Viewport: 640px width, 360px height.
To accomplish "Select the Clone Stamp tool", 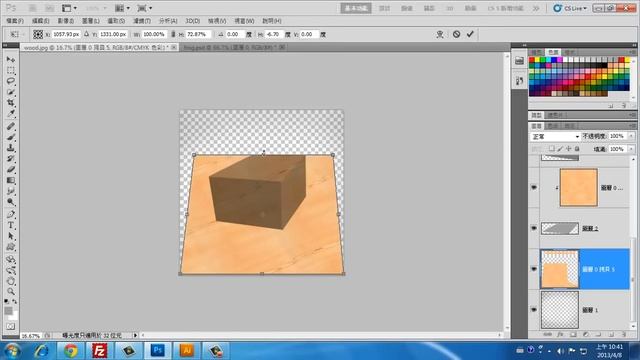I will click(x=11, y=148).
